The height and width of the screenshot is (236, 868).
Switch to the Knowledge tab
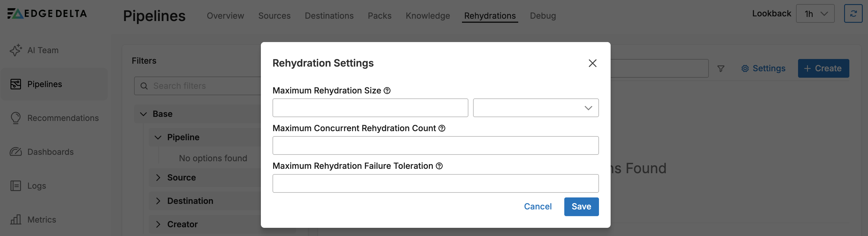point(428,15)
